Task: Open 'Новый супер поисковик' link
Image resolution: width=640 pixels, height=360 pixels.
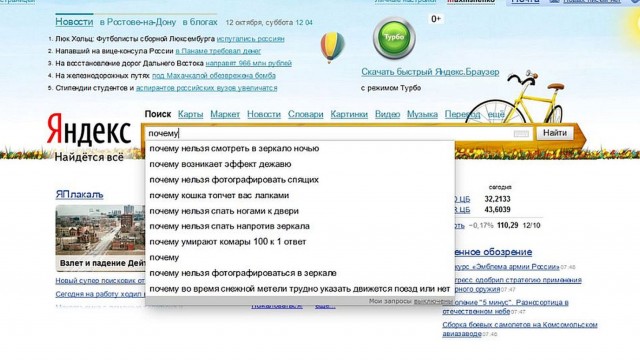Action: point(100,281)
